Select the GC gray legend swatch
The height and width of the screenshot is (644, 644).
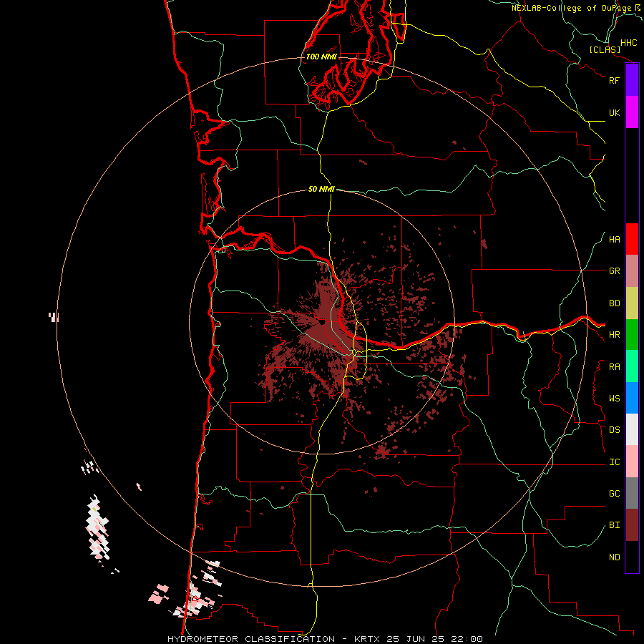(632, 493)
